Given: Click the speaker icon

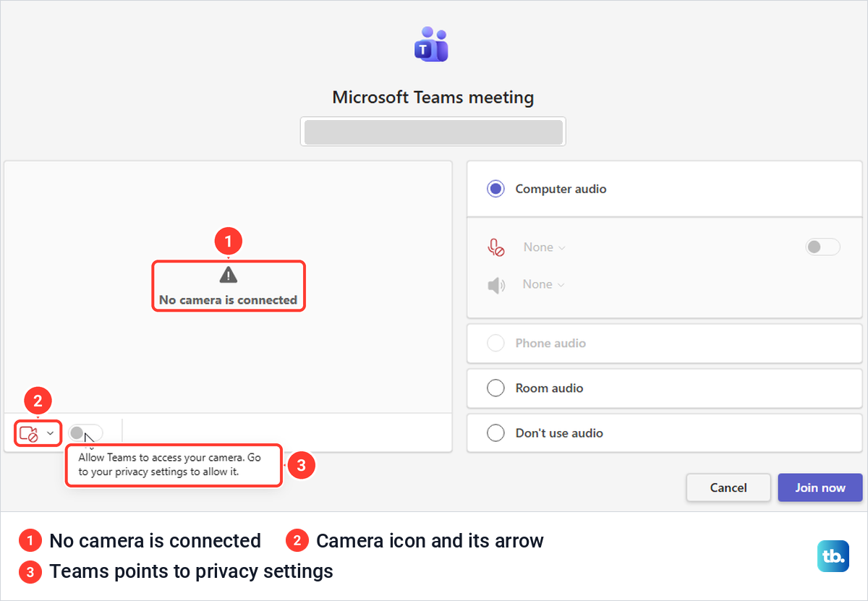Looking at the screenshot, I should [x=495, y=285].
